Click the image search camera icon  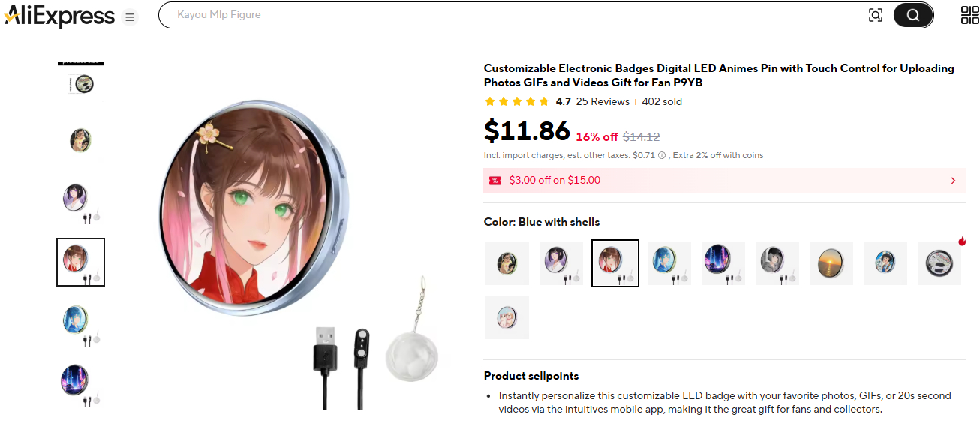(875, 15)
